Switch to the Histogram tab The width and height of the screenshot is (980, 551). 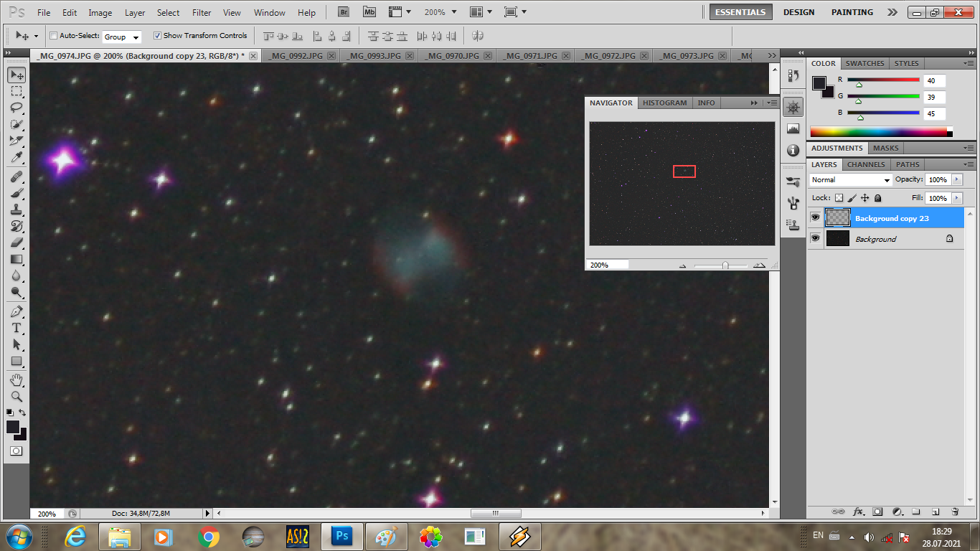click(664, 103)
